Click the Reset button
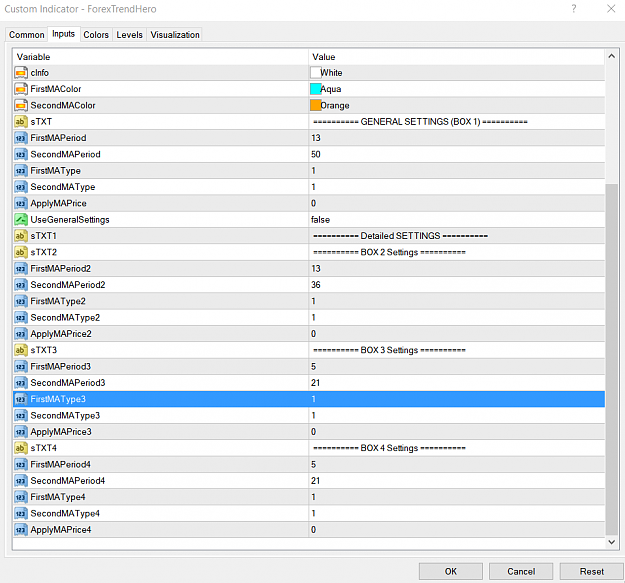Viewport: 625px width, 583px height. (592, 571)
